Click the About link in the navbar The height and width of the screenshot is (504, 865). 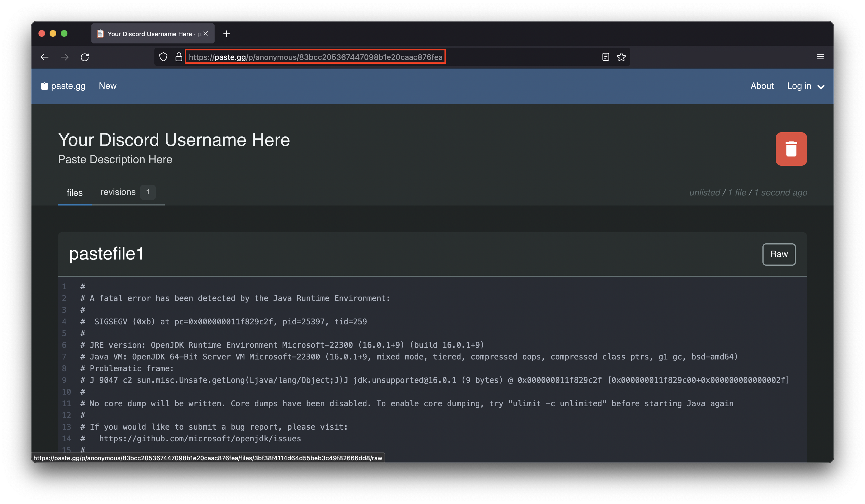tap(762, 86)
